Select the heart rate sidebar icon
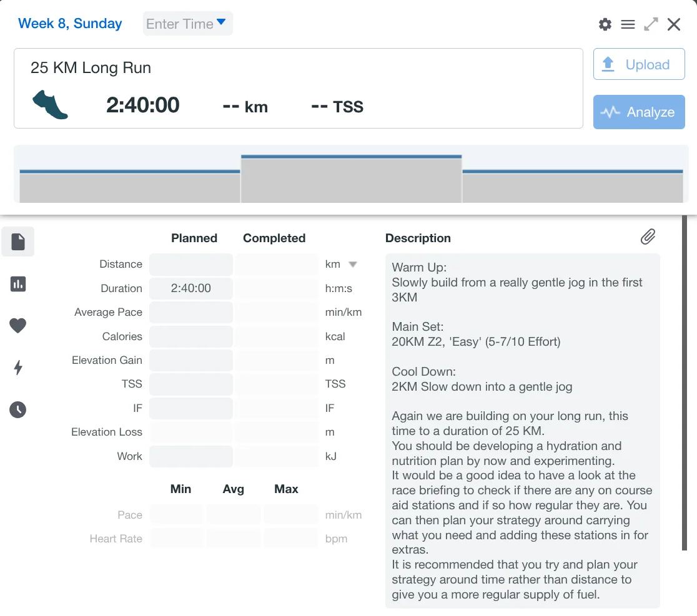 (18, 326)
